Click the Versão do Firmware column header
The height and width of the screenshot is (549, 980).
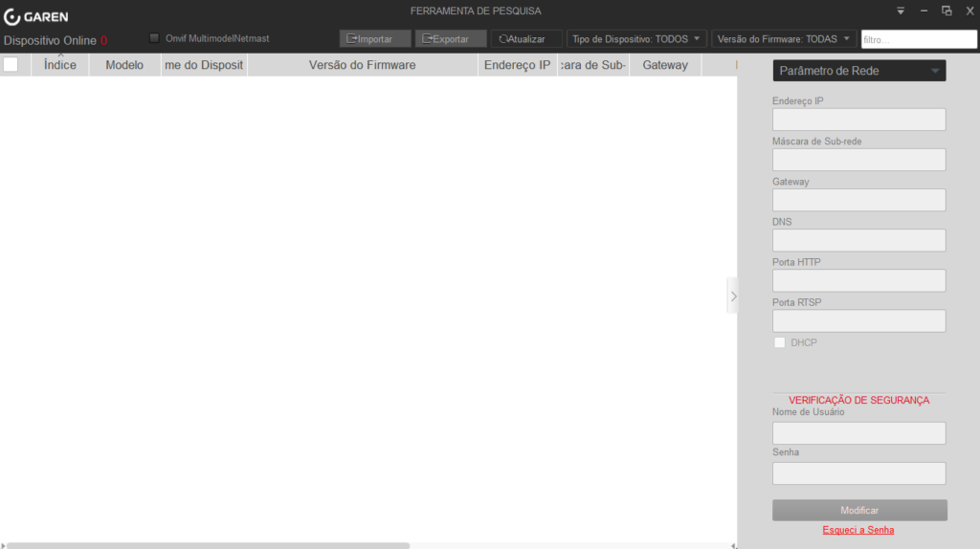[x=363, y=65]
